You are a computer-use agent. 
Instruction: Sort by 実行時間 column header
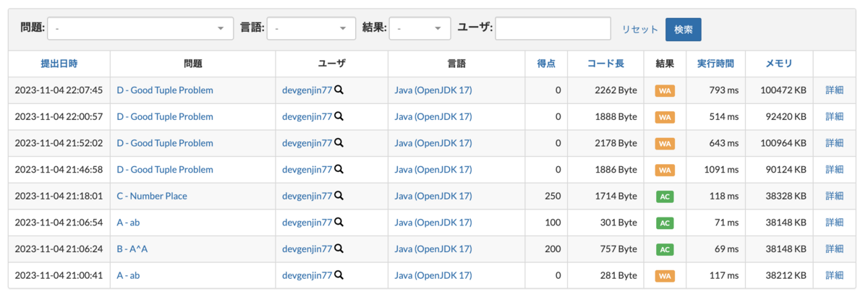(715, 64)
